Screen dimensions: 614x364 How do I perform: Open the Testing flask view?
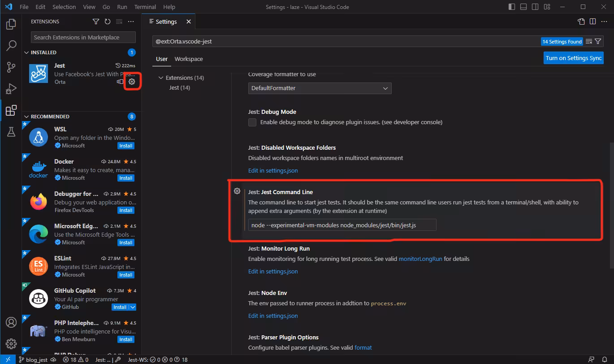pos(11,132)
